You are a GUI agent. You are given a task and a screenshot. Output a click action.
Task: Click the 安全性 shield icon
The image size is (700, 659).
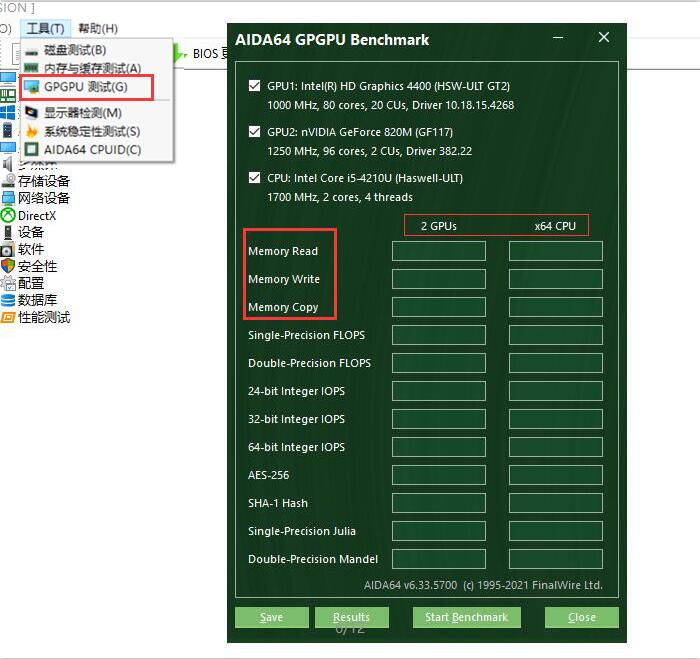point(8,266)
